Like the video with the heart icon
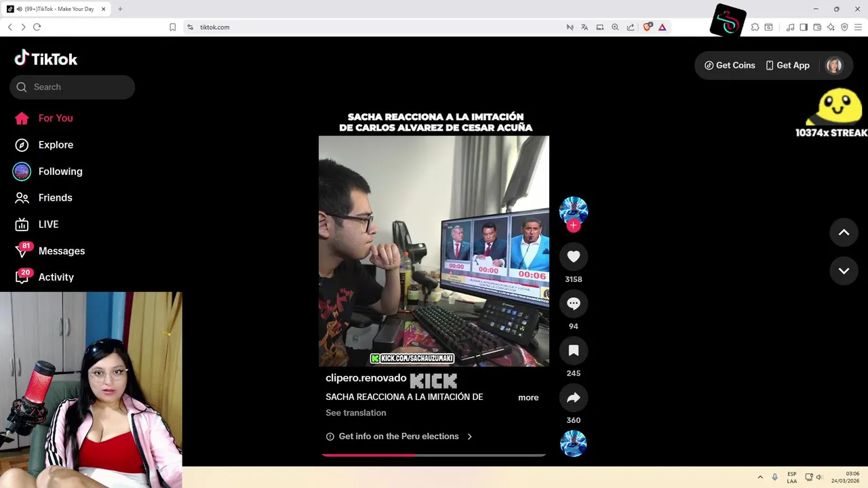868x488 pixels. coord(574,257)
